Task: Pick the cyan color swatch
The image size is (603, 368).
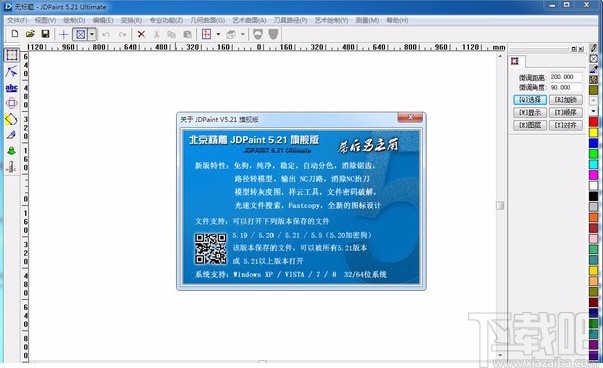Action: click(x=593, y=165)
